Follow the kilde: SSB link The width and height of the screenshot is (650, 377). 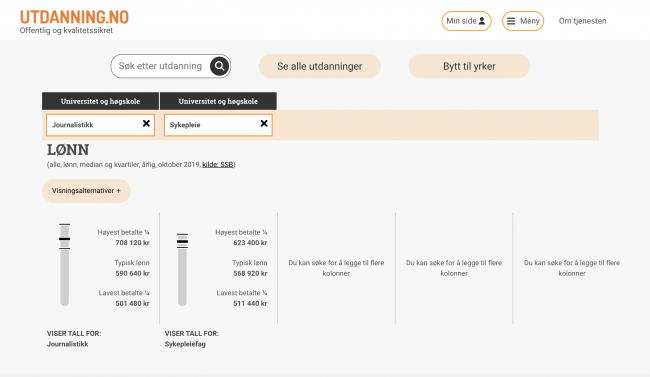pyautogui.click(x=218, y=165)
